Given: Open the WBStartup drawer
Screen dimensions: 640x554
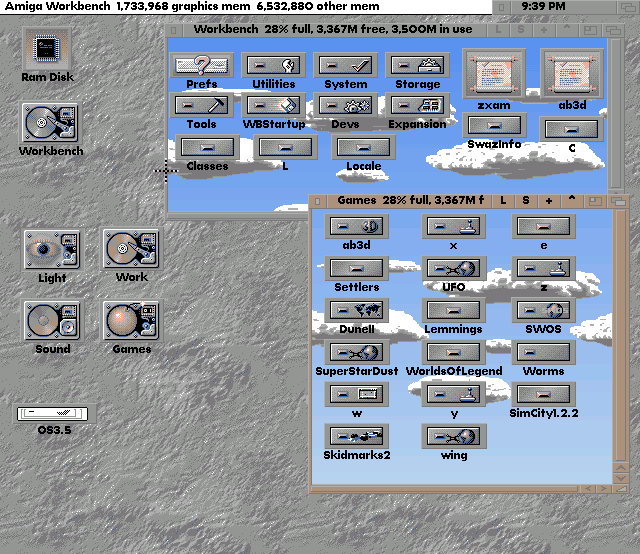Looking at the screenshot, I should [273, 105].
